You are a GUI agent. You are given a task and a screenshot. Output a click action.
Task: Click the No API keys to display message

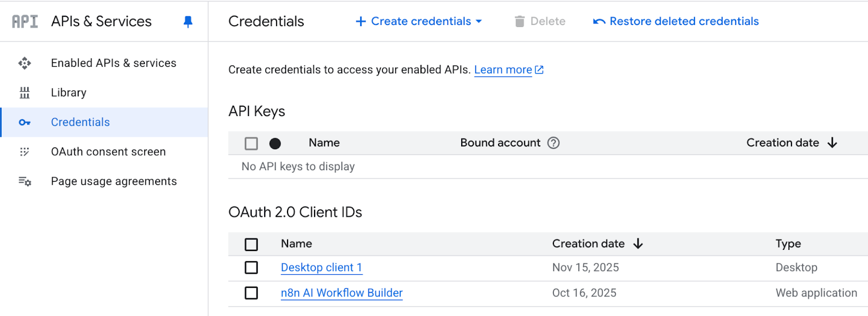point(298,167)
